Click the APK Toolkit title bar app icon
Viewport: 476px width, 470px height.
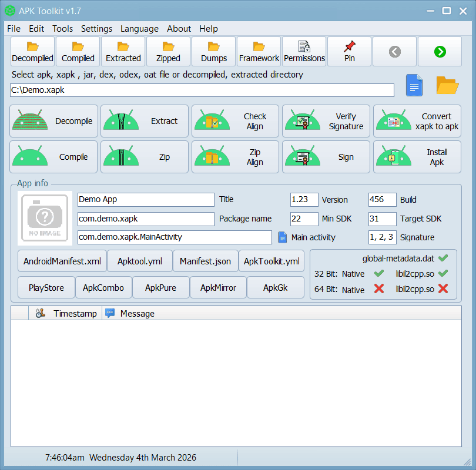coord(10,11)
